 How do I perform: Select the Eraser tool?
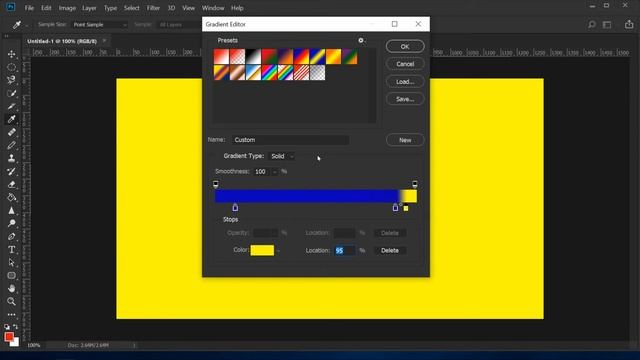click(11, 184)
